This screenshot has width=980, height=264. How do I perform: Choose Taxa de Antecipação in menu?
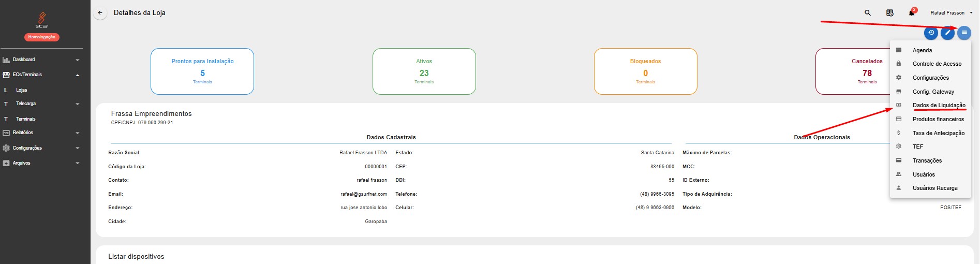[938, 133]
